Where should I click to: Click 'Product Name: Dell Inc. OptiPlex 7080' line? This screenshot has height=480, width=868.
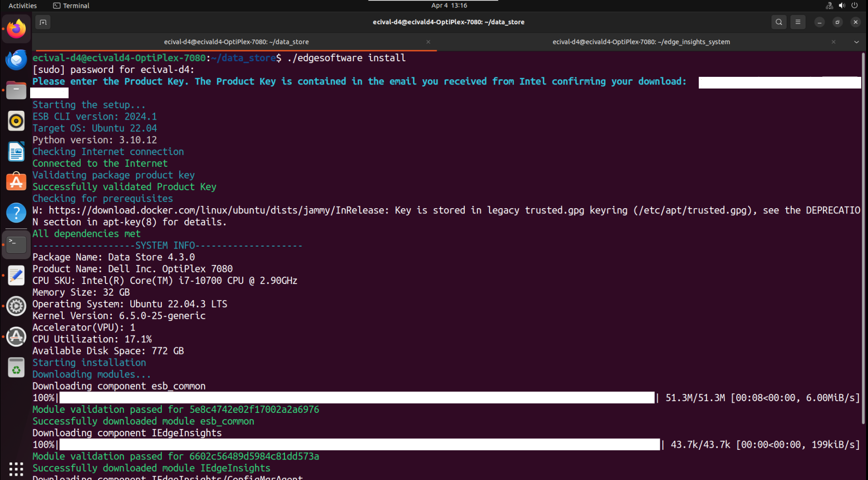[133, 268]
